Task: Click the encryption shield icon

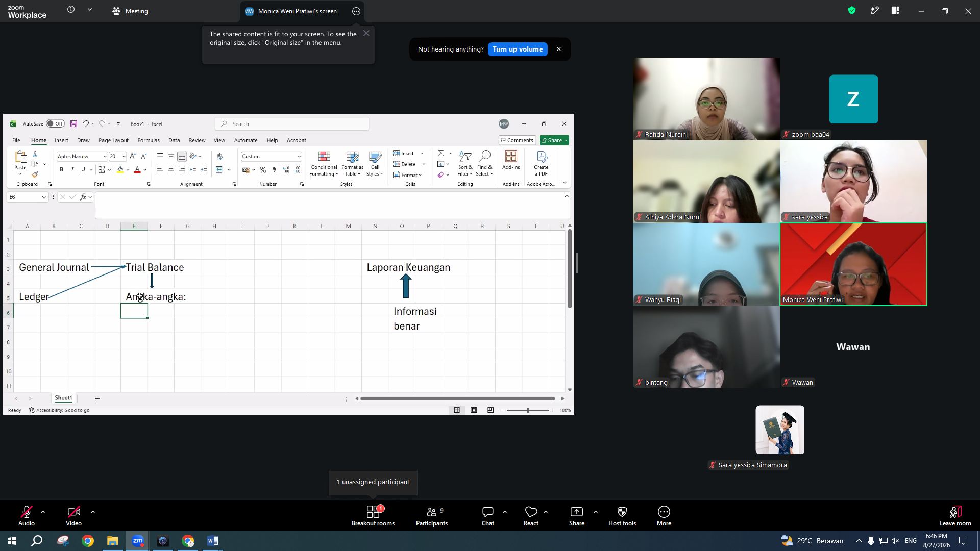Action: click(x=852, y=10)
